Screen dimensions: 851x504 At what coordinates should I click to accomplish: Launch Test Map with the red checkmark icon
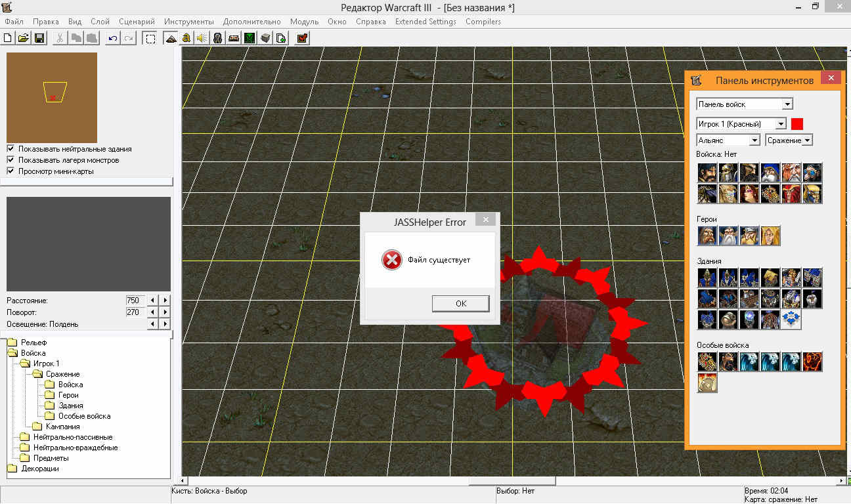(x=302, y=38)
